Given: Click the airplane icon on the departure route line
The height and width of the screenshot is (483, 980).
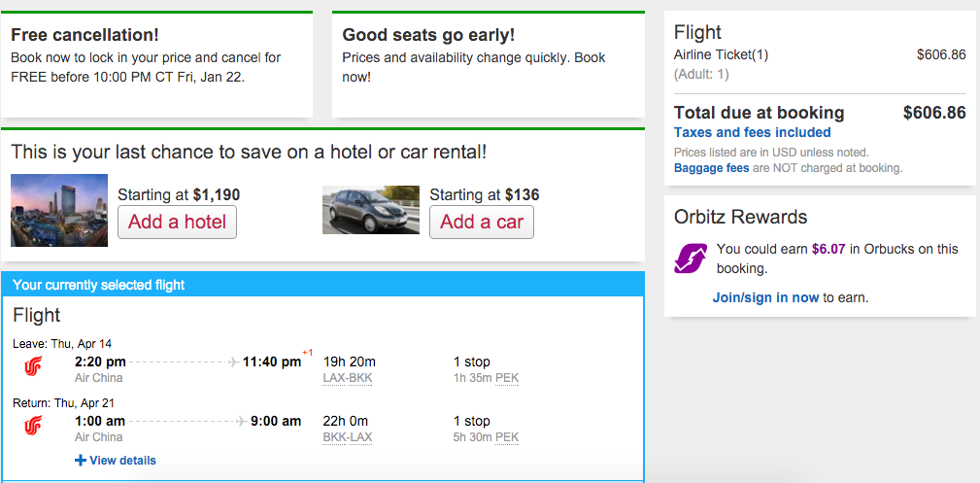Looking at the screenshot, I should pyautogui.click(x=234, y=362).
